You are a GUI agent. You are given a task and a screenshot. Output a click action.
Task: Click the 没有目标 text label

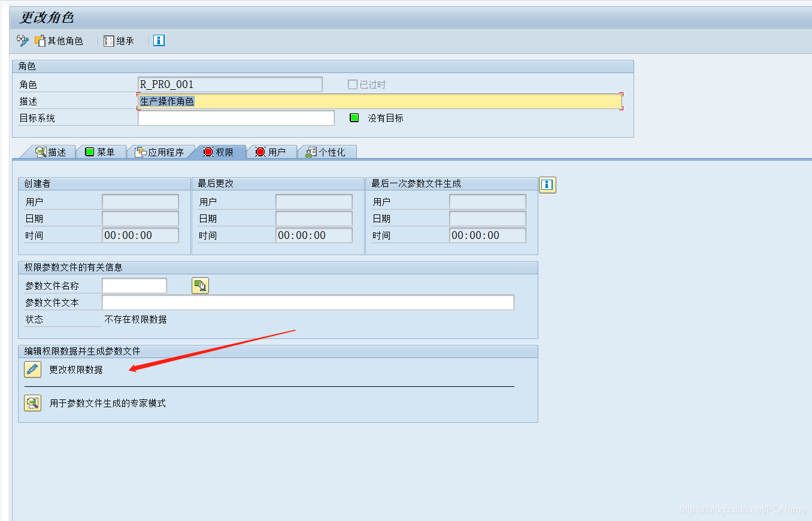(386, 118)
